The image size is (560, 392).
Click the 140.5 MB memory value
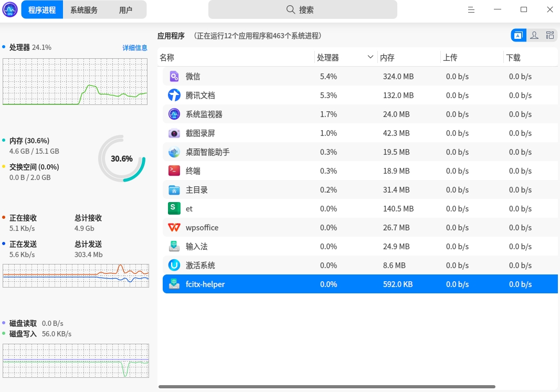click(x=398, y=209)
